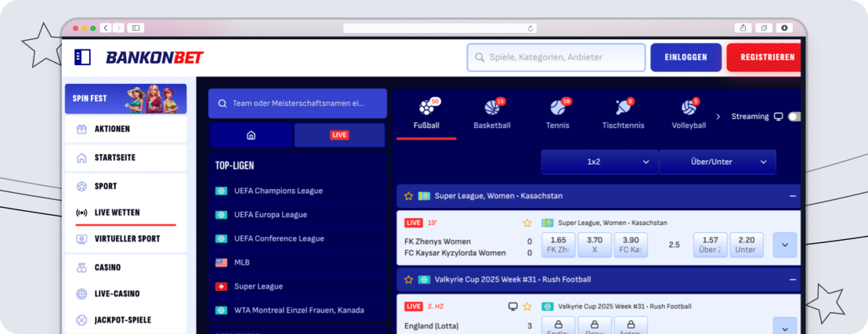Select the Tennis sport tab
868x334 pixels.
point(558,114)
